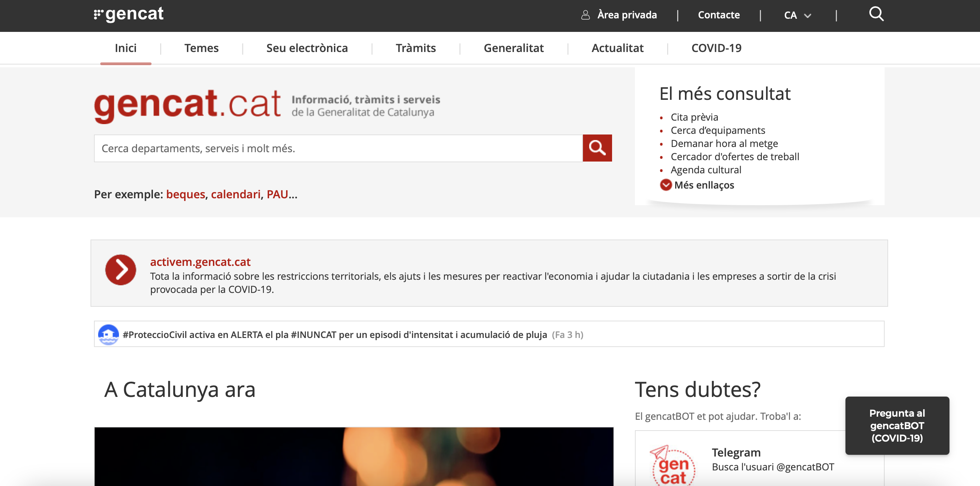Expand the CA language dropdown
The image size is (980, 486).
pyautogui.click(x=798, y=15)
